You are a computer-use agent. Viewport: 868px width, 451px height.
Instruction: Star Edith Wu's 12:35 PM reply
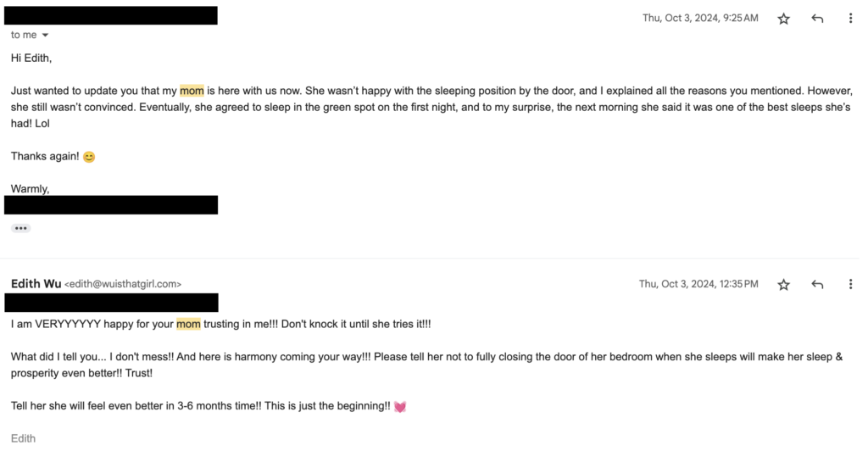[x=783, y=285]
